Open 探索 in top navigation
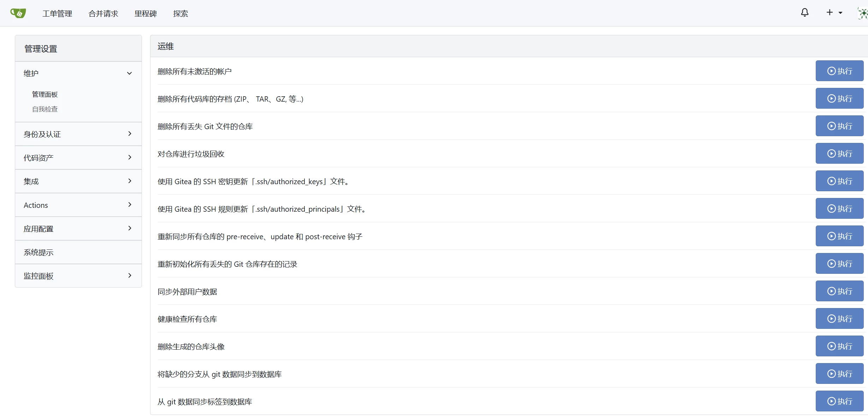 [180, 13]
